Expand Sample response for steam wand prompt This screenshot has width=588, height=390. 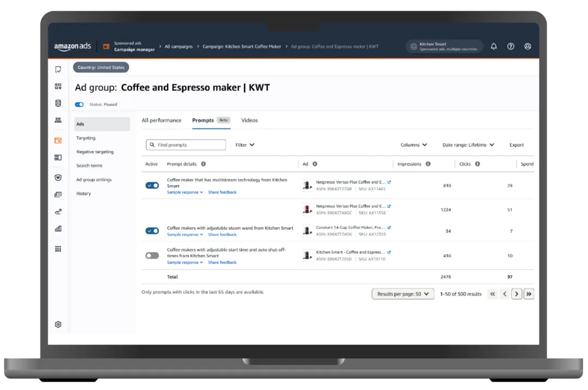(x=185, y=234)
